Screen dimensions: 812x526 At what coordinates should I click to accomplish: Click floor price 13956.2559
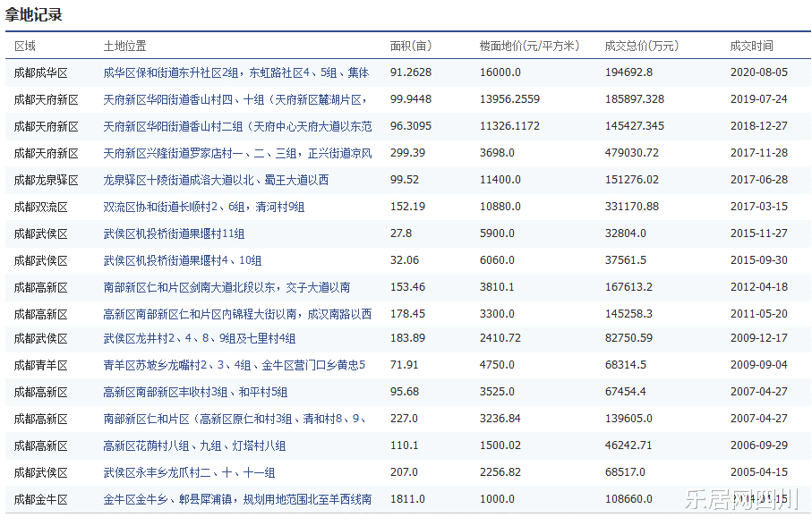(509, 99)
